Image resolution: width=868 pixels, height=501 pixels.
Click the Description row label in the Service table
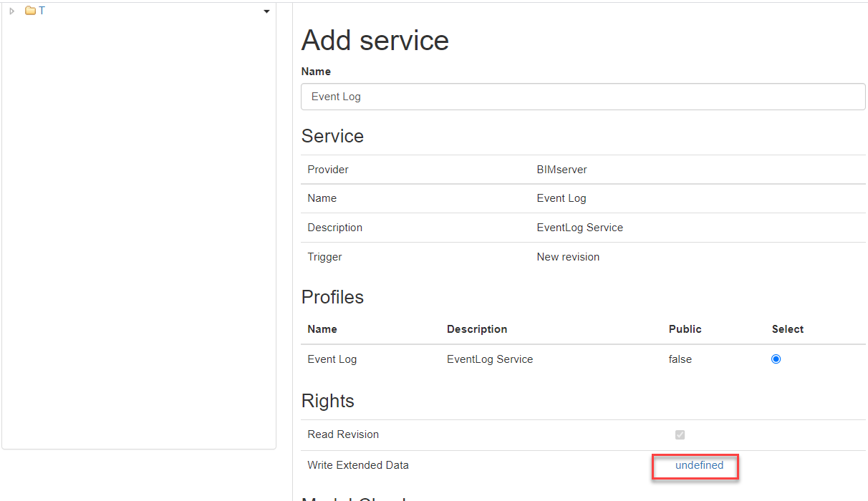334,228
